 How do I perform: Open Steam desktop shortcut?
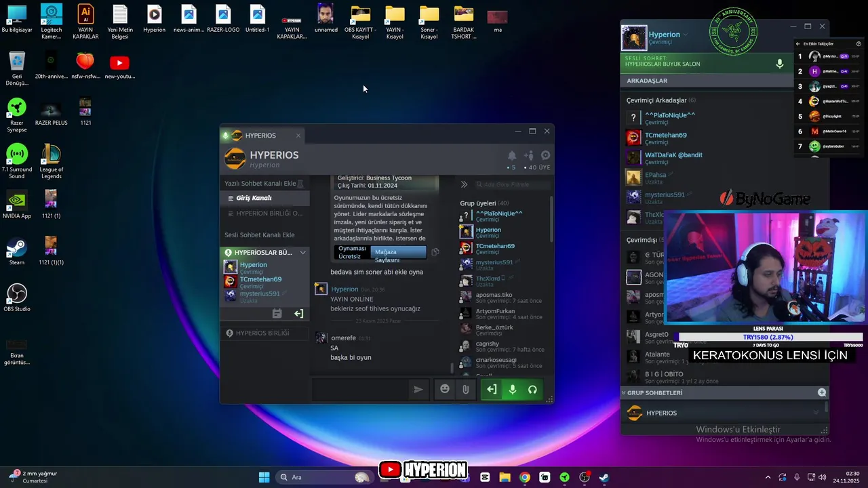point(17,251)
